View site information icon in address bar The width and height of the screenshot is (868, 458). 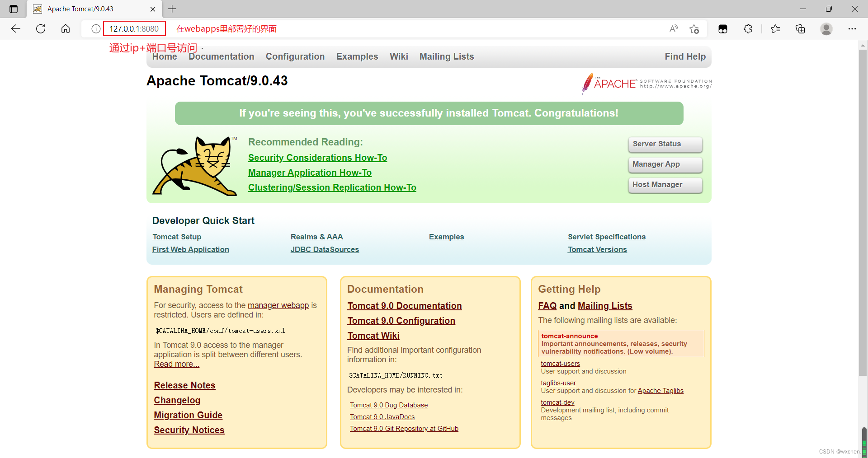pos(96,29)
